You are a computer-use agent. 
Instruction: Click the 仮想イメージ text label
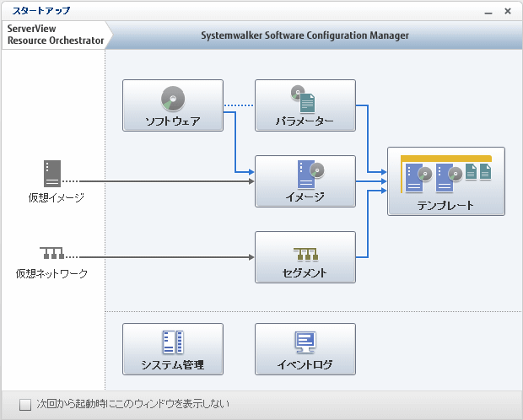point(56,197)
